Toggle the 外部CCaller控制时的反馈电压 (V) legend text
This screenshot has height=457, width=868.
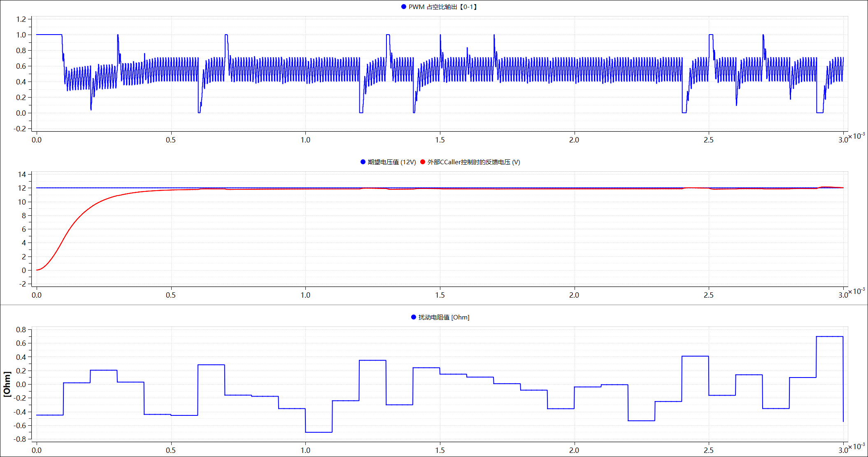point(474,162)
